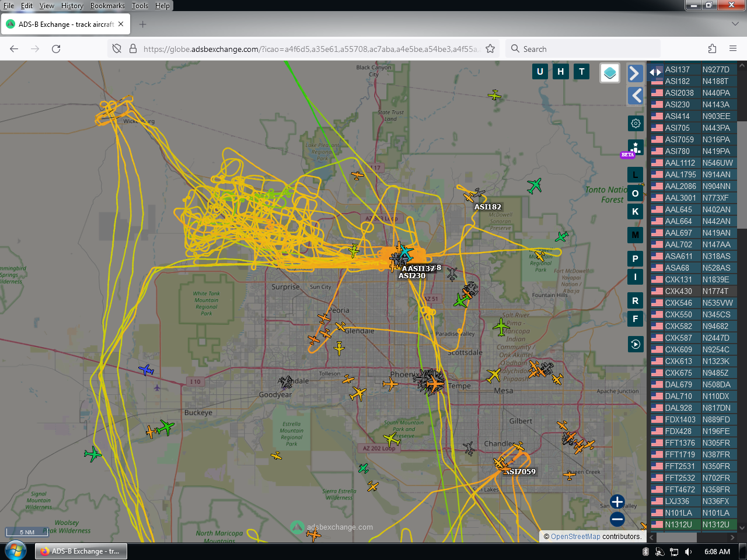The height and width of the screenshot is (560, 747).
Task: Click the 6:08 AM taskbar clock
Action: coord(717,552)
